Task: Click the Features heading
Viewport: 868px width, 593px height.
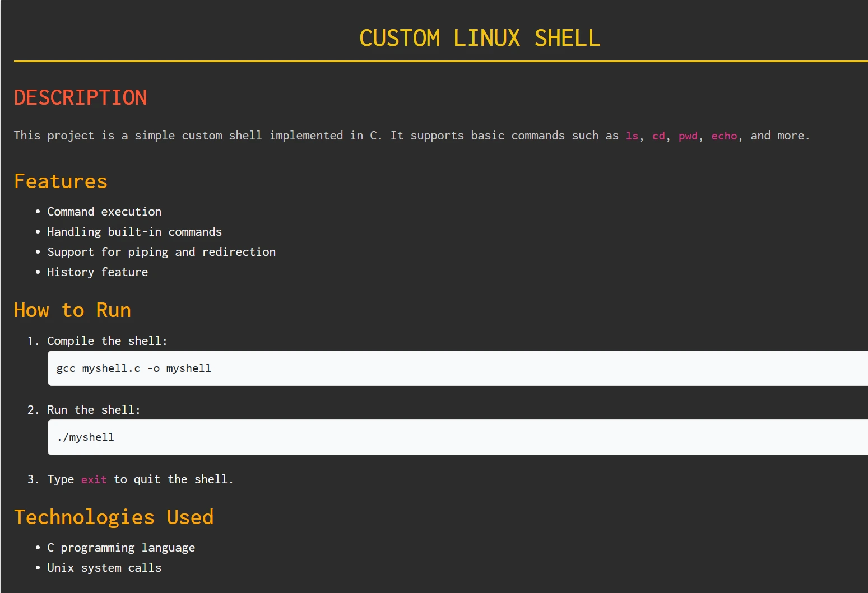Action: pyautogui.click(x=61, y=181)
